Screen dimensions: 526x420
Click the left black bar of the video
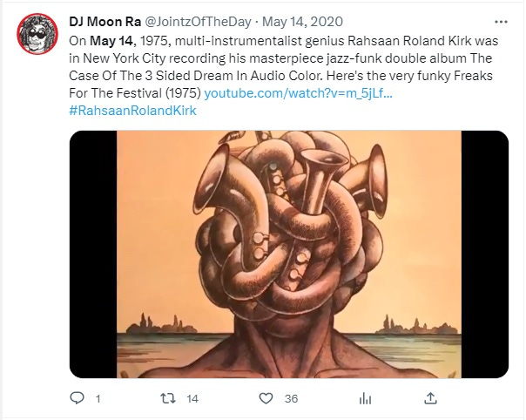point(93,254)
